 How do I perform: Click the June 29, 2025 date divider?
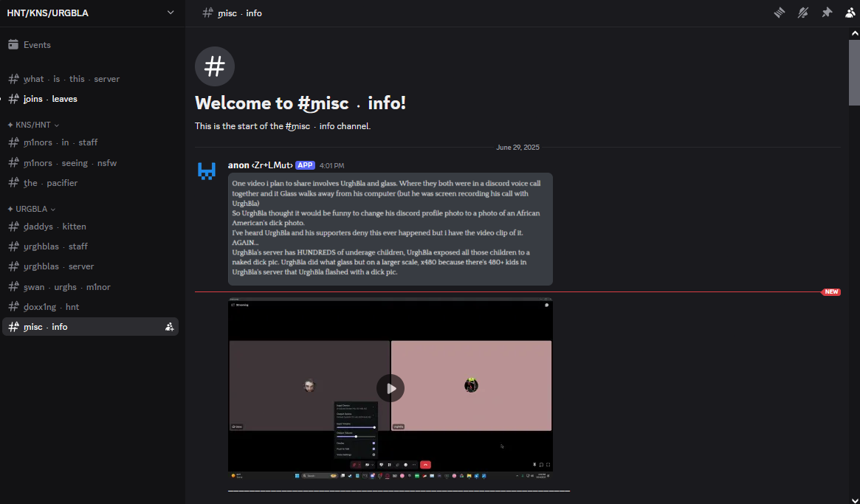[517, 148]
